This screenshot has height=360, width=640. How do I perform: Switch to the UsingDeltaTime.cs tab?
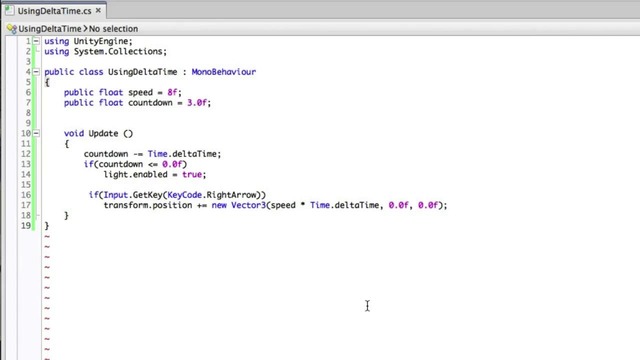coord(54,11)
